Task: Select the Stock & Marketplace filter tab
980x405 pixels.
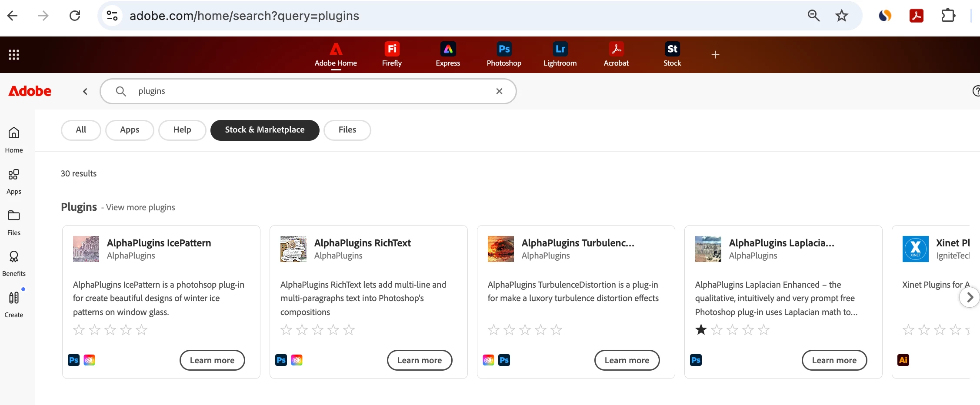Action: point(265,130)
